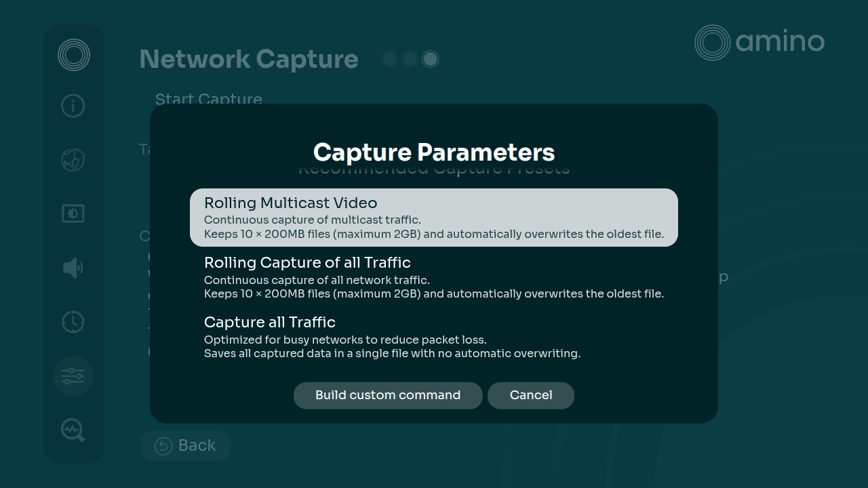Screen dimensions: 868x488
Task: Click the back arrow icon inside the Back button
Action: (162, 445)
